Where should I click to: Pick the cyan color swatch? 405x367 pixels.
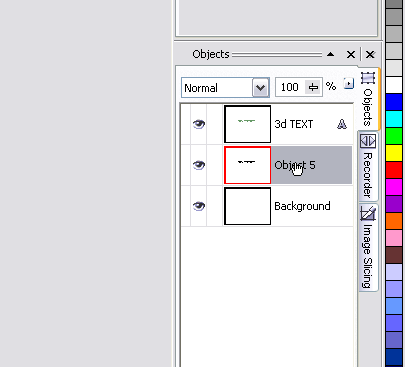coord(394,119)
